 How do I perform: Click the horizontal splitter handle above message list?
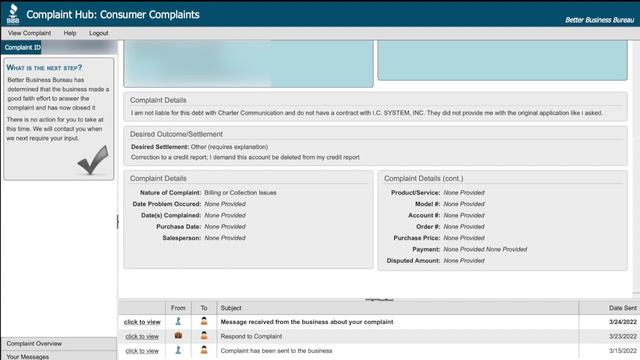click(379, 300)
